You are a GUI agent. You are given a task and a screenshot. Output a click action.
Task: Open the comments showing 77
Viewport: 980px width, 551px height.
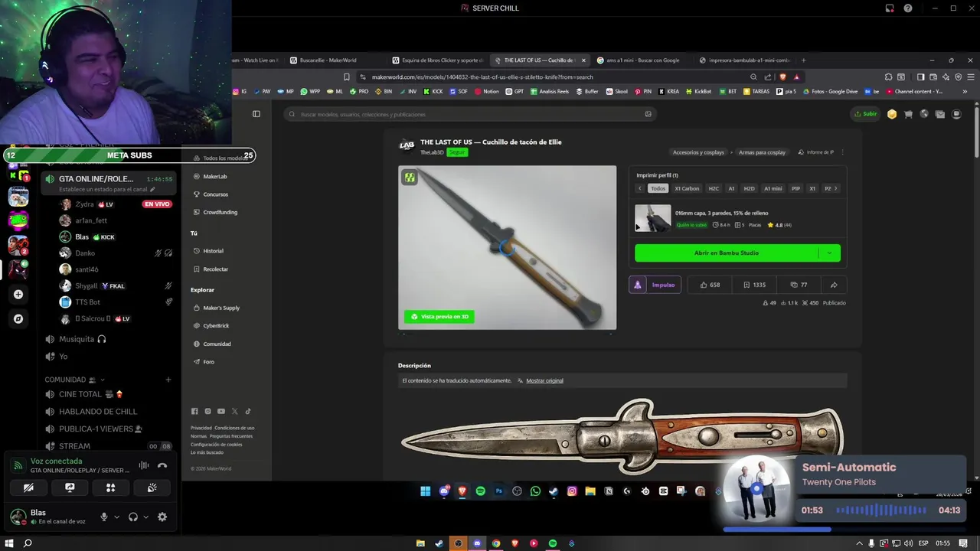pyautogui.click(x=799, y=285)
